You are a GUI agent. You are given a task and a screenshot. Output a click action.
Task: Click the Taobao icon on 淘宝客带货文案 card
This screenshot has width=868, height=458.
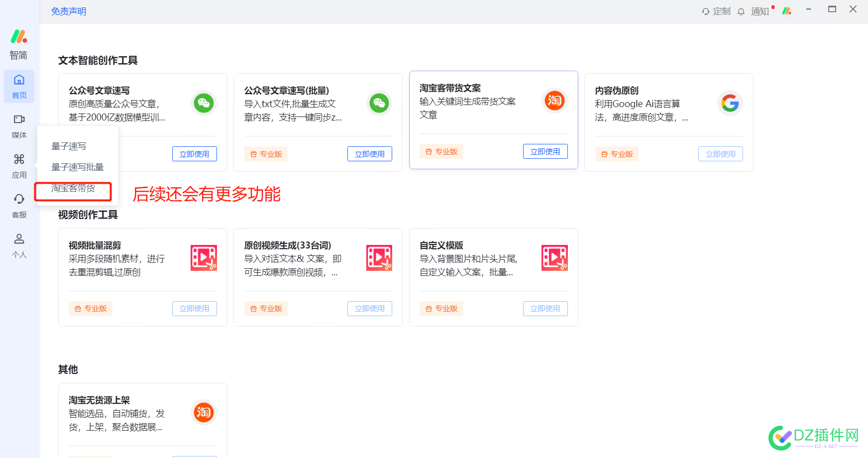pyautogui.click(x=554, y=101)
